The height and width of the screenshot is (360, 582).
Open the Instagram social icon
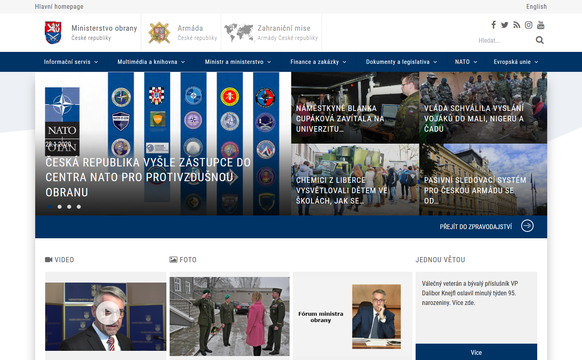(529, 25)
